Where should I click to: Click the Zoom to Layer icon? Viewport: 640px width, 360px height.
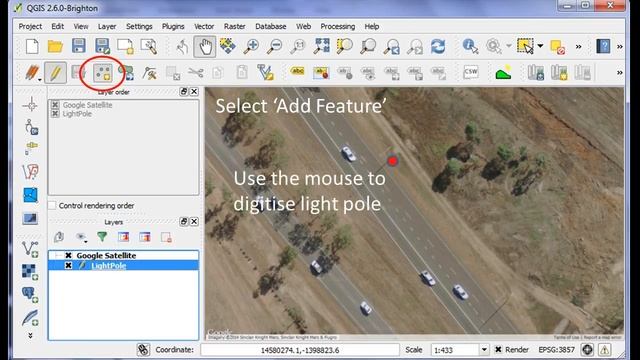point(368,46)
